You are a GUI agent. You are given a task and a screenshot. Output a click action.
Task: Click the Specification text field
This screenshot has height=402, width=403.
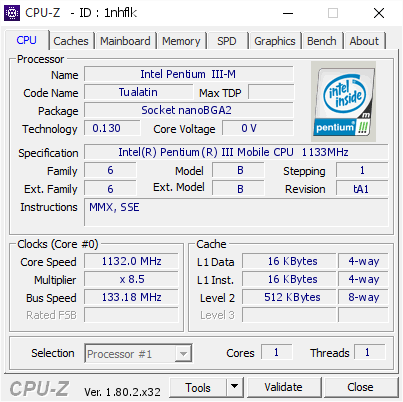pos(236,152)
